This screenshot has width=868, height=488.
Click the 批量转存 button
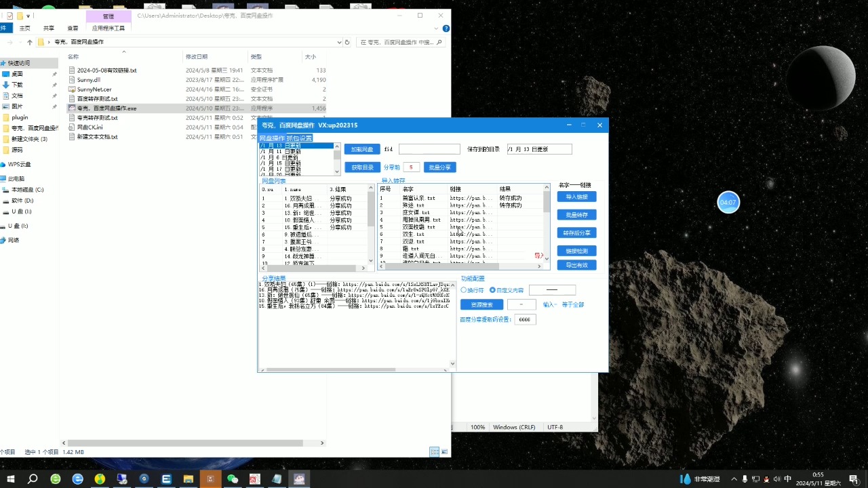576,215
